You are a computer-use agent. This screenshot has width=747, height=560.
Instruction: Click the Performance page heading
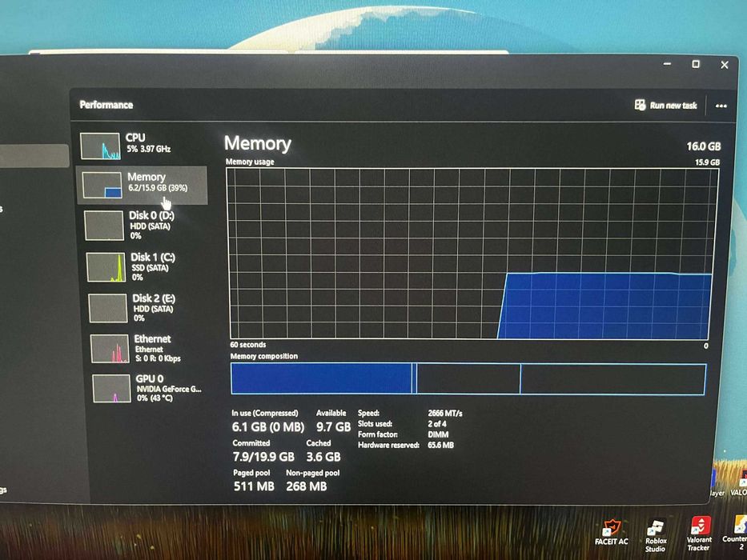click(x=106, y=105)
